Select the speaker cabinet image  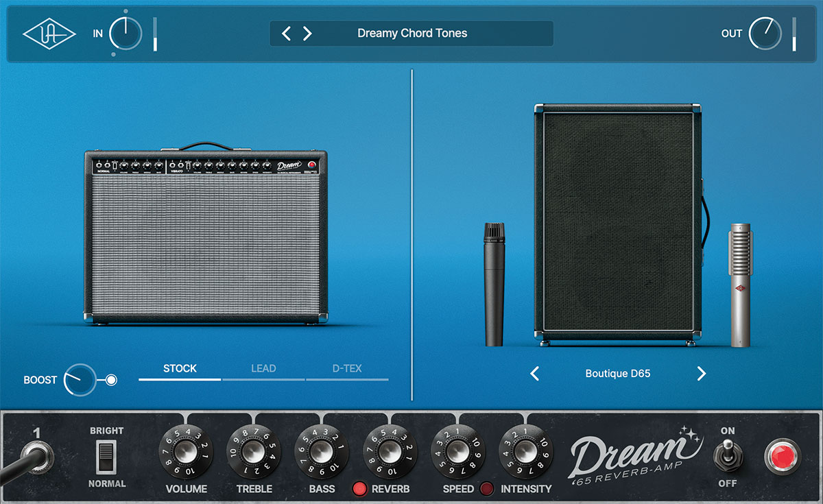[x=618, y=224]
